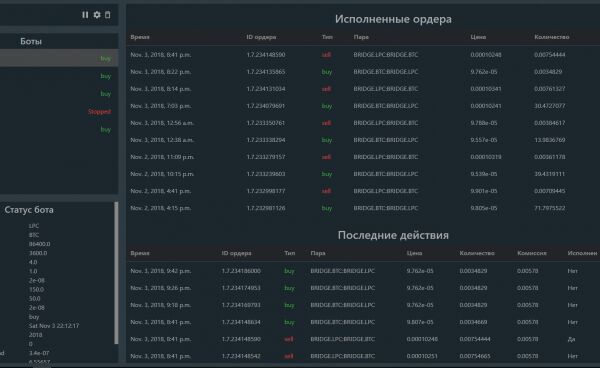Click the Исполненные ордера heading
Screen dimensions: 600x368
[x=393, y=19]
